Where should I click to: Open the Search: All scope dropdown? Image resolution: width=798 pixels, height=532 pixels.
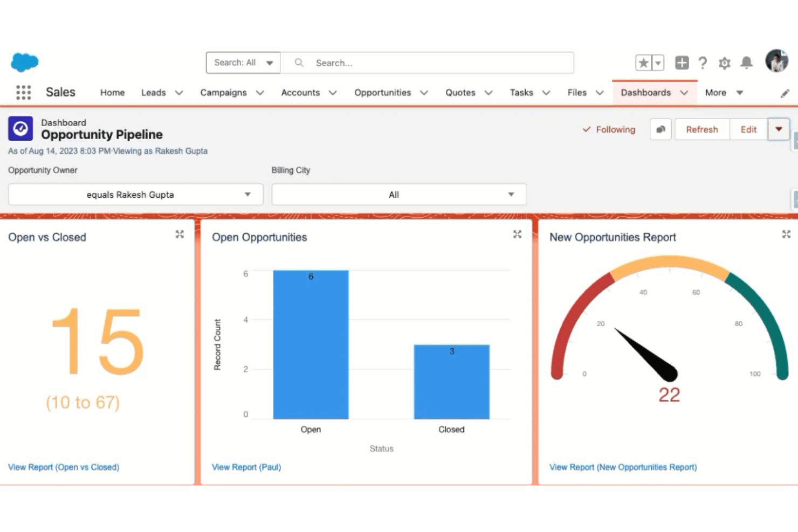(243, 63)
